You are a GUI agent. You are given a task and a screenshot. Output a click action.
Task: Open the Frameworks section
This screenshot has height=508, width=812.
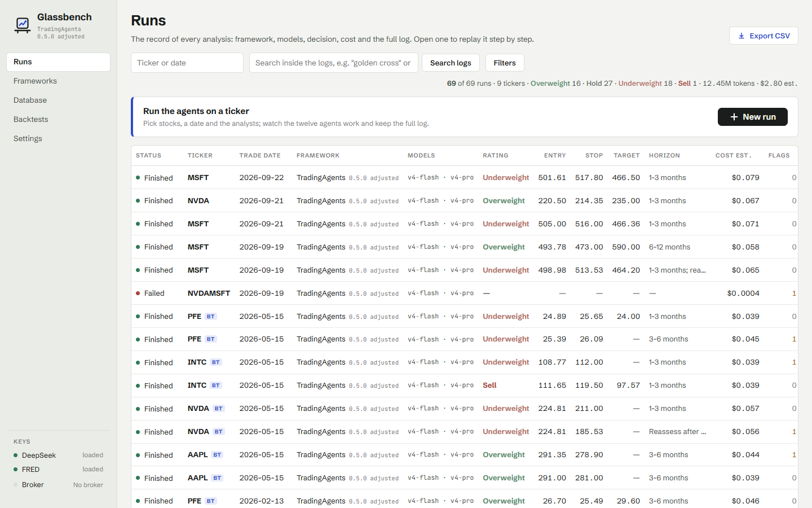tap(58, 81)
